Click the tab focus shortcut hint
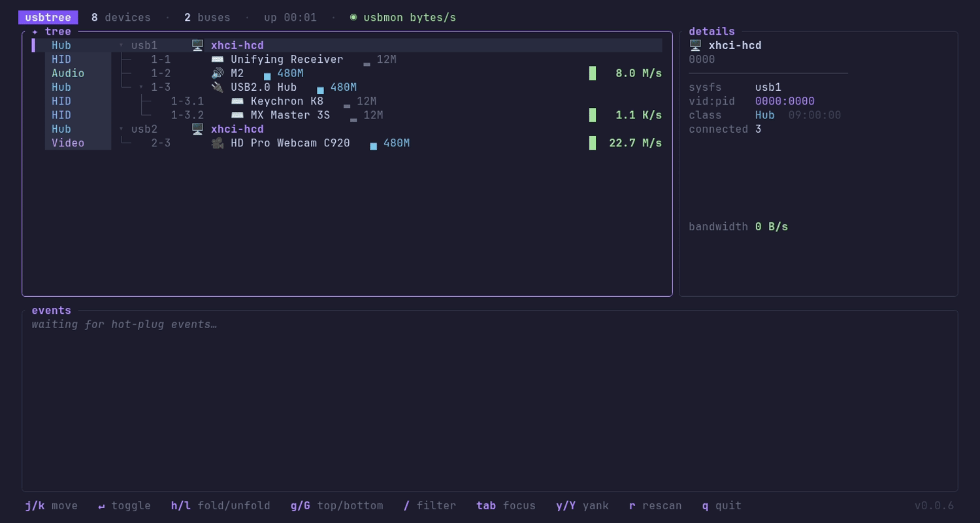 506,505
